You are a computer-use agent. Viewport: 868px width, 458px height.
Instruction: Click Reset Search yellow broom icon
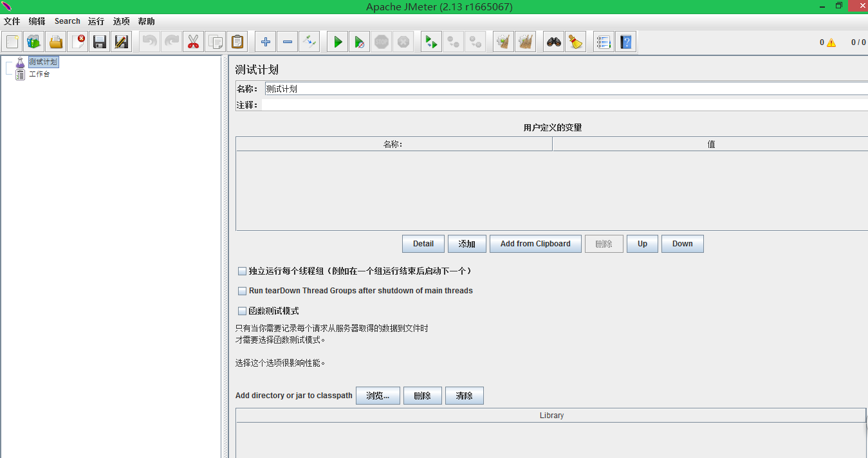coord(576,42)
